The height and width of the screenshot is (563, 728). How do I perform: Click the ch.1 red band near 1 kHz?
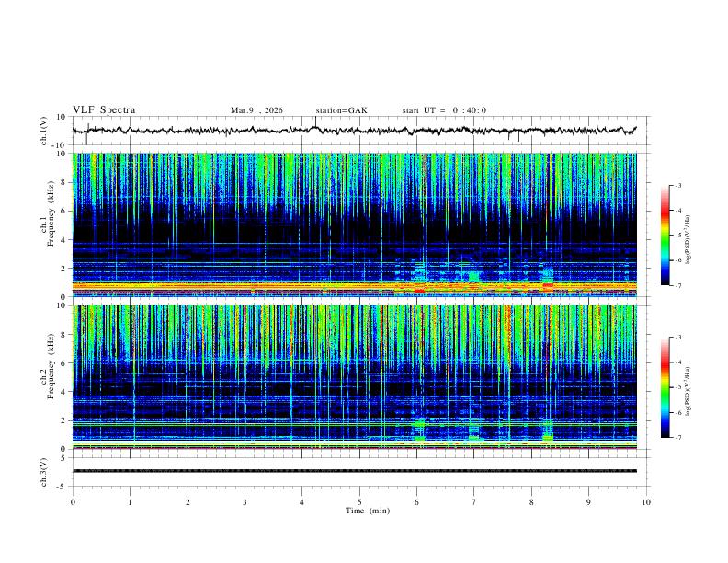[x=355, y=285]
